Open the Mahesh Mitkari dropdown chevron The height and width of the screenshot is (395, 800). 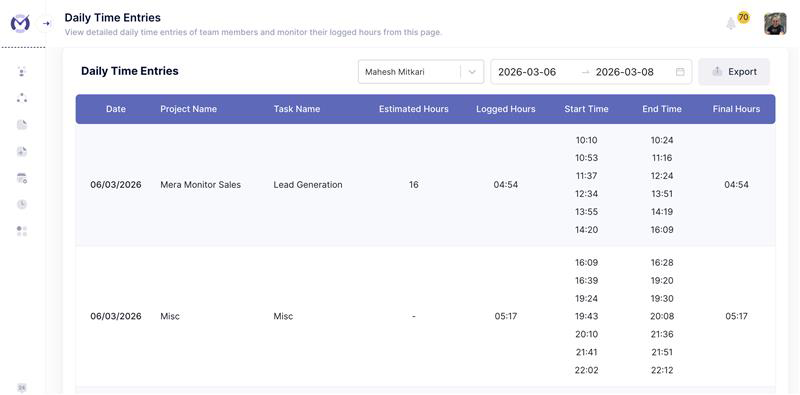(472, 72)
